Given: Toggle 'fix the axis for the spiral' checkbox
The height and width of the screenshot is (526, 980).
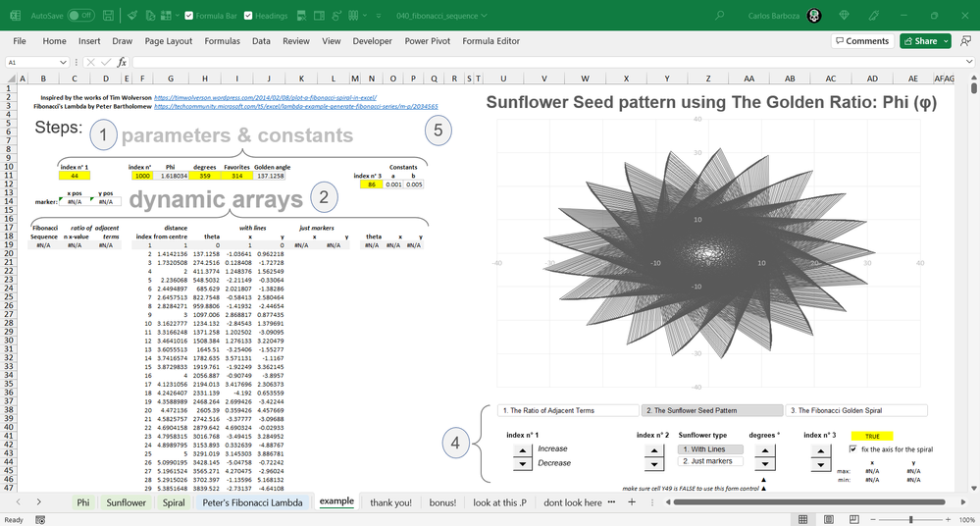Looking at the screenshot, I should coord(853,449).
